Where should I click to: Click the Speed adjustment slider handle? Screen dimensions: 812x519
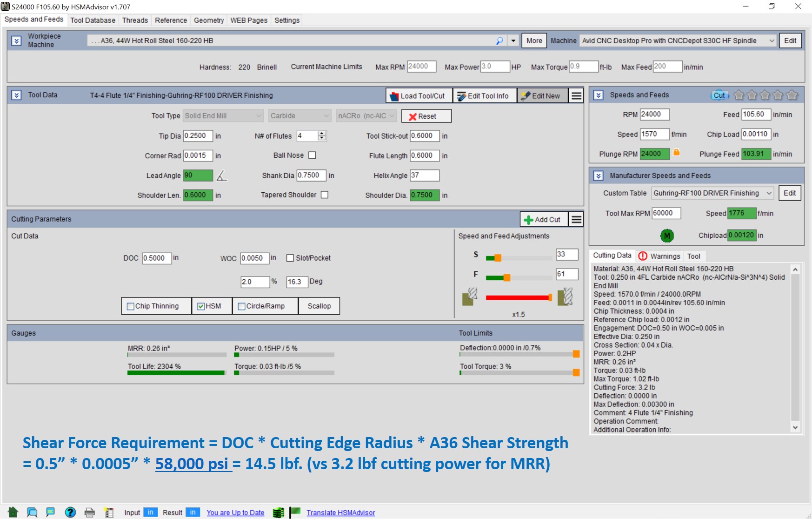[x=498, y=258]
